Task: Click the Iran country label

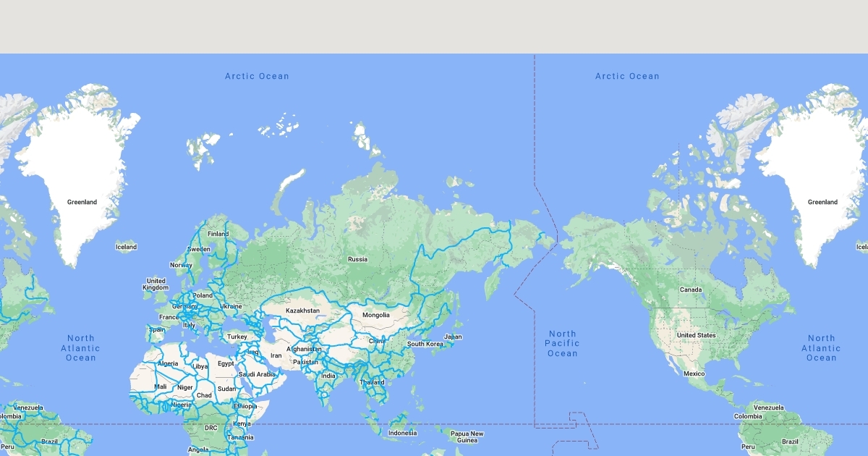Action: (x=276, y=355)
